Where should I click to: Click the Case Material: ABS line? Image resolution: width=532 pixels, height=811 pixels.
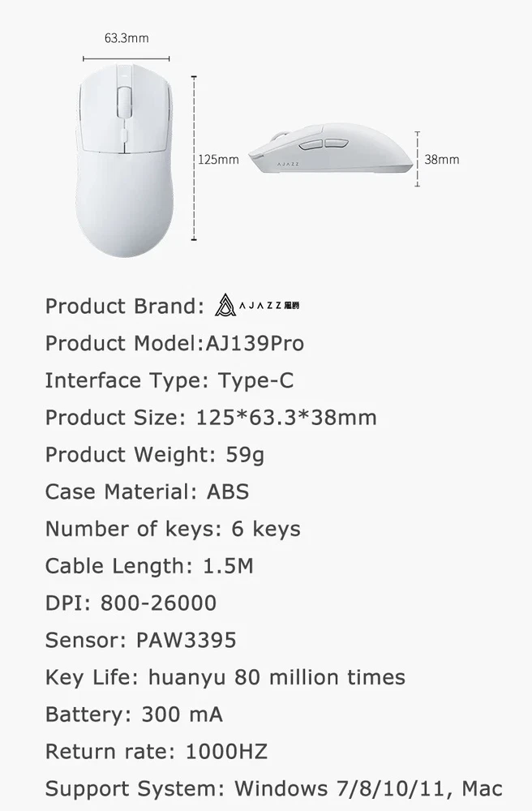(x=147, y=491)
